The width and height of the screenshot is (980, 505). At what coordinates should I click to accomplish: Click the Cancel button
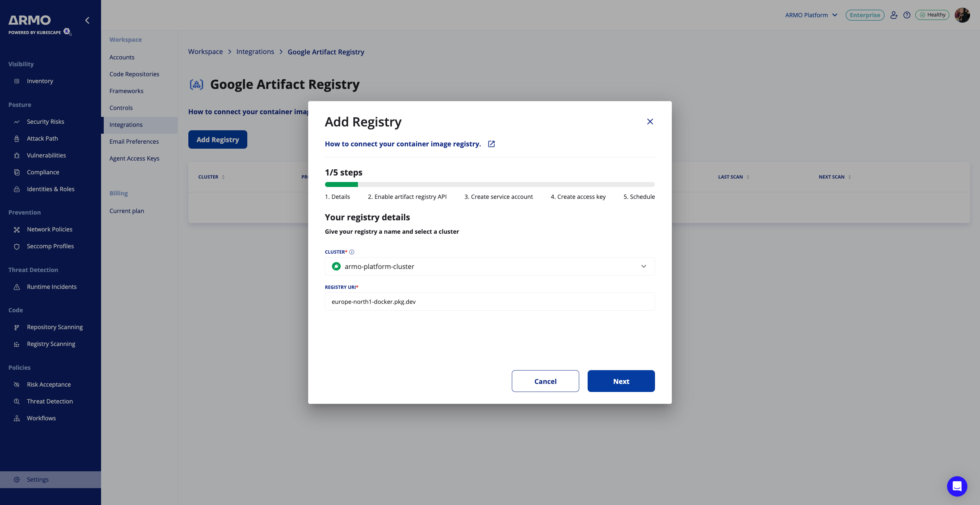click(x=545, y=381)
